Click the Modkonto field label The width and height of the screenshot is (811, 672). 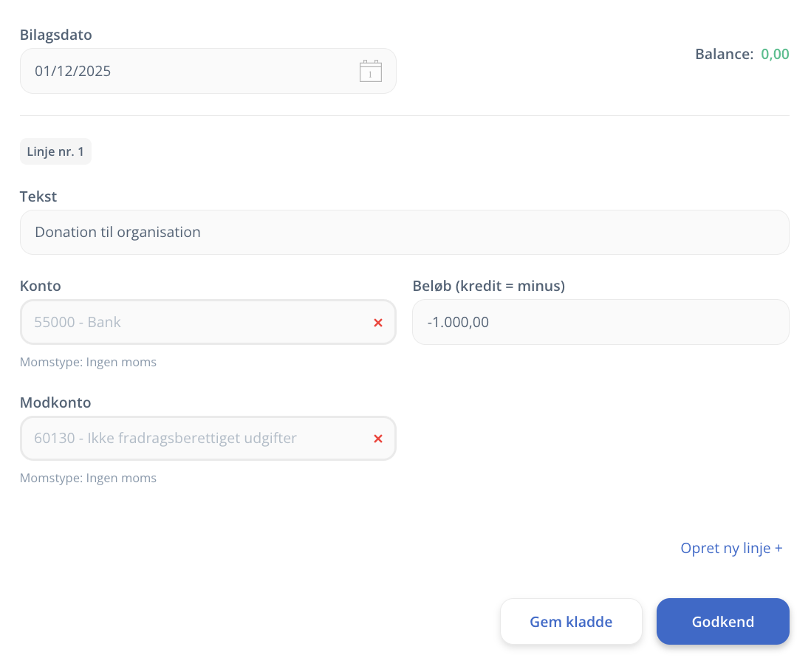(55, 402)
